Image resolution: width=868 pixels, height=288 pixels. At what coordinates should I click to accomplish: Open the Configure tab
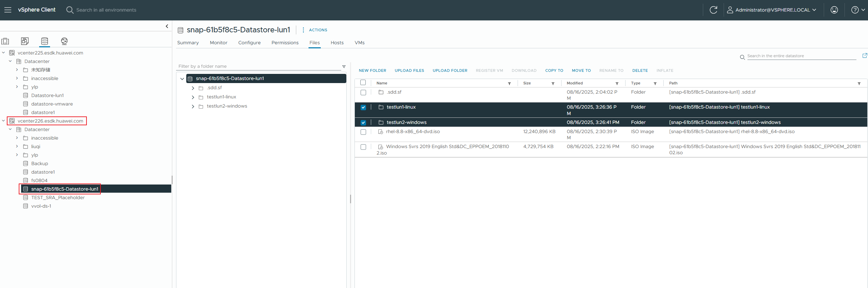click(x=249, y=43)
